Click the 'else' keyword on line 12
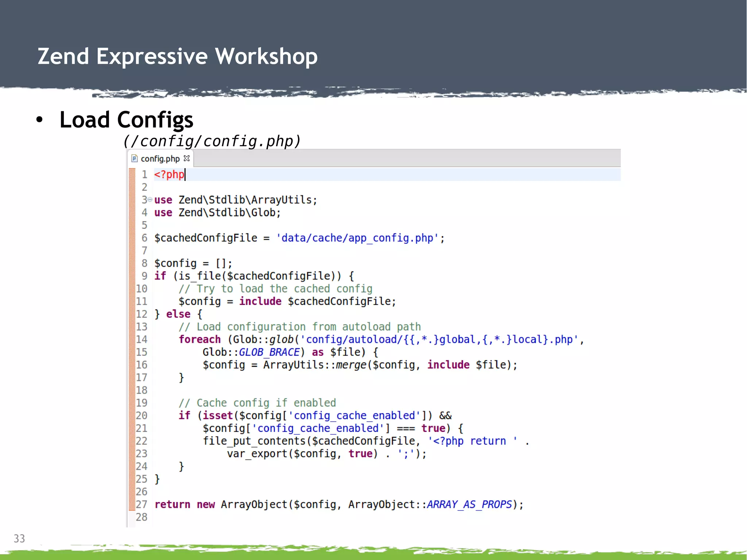 click(178, 314)
